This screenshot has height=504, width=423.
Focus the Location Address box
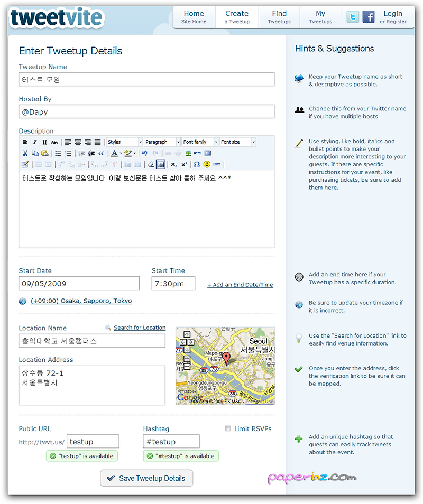(x=92, y=385)
